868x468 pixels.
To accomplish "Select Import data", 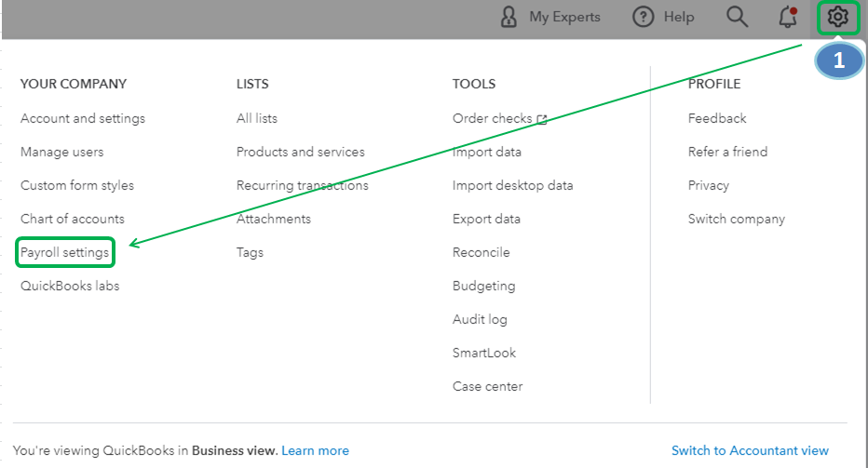I will click(486, 152).
